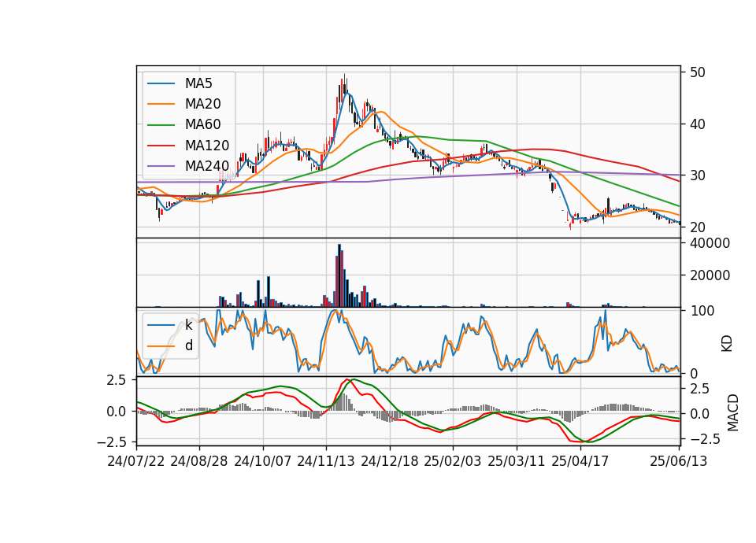Click the MA5 legend label
Image resolution: width=756 pixels, height=543 pixels.
pyautogui.click(x=198, y=83)
